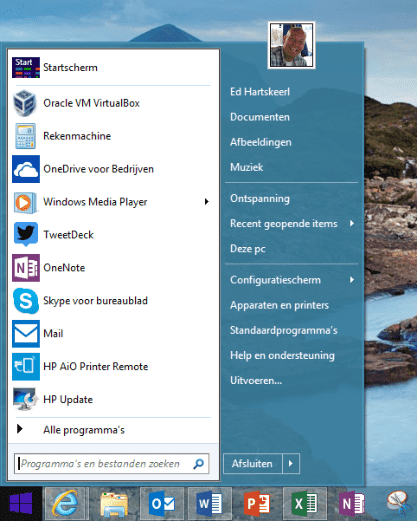Open the Rekenmachine calculator icon
Image resolution: width=417 pixels, height=521 pixels.
point(25,136)
